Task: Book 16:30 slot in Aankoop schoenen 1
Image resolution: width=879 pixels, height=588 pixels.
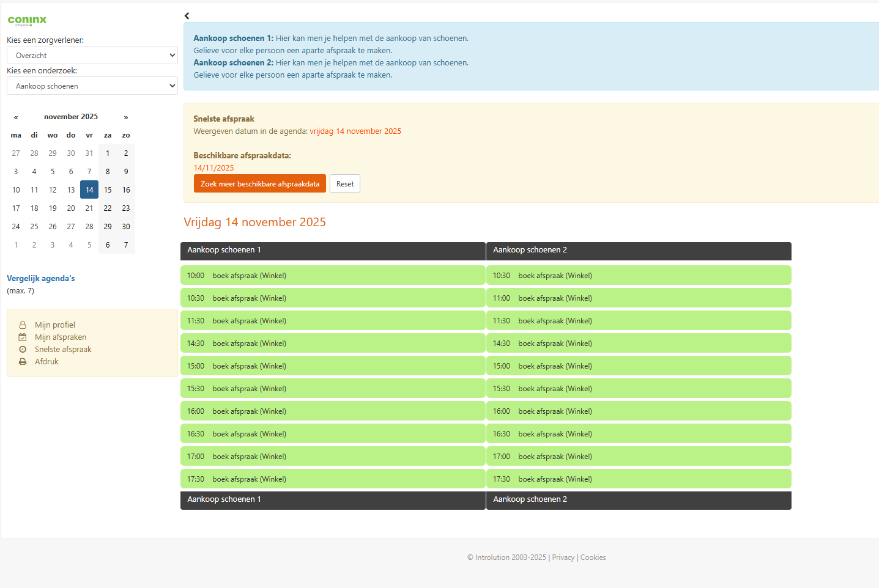Action: [333, 434]
